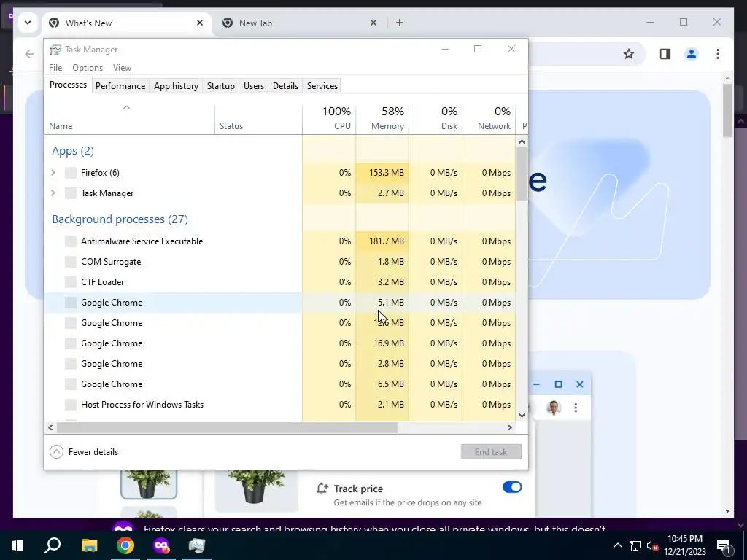Open taskbar Search icon
747x560 pixels.
click(x=53, y=545)
